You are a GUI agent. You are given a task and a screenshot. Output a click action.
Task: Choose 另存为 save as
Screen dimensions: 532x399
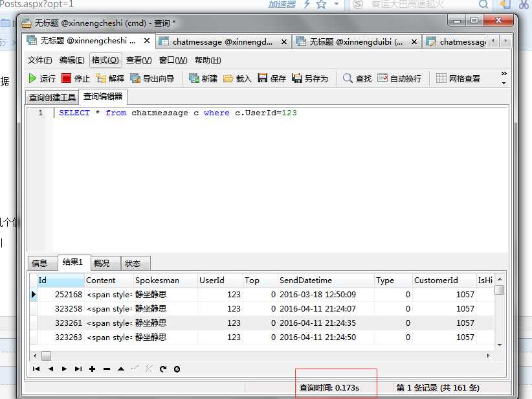point(310,78)
